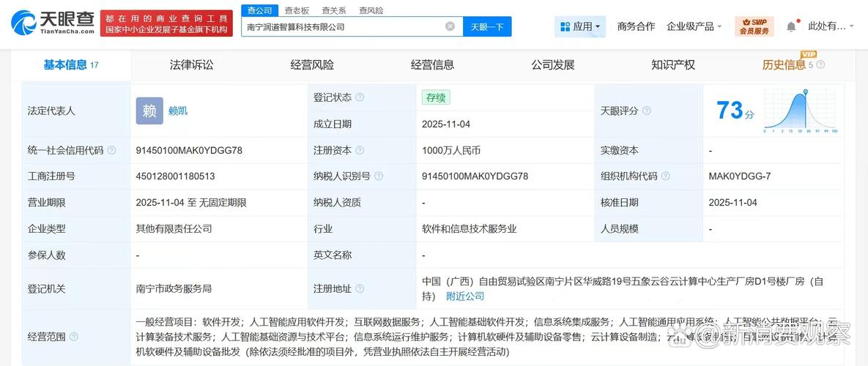Click the 73分 score value

pos(735,110)
